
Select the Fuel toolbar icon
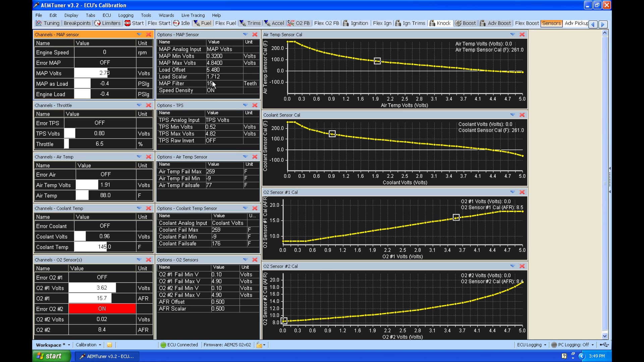click(x=203, y=23)
